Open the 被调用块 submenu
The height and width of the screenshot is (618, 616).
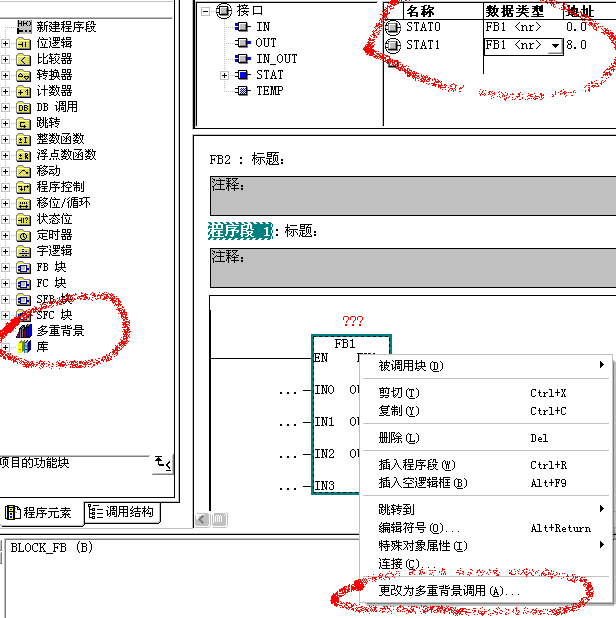tap(487, 366)
